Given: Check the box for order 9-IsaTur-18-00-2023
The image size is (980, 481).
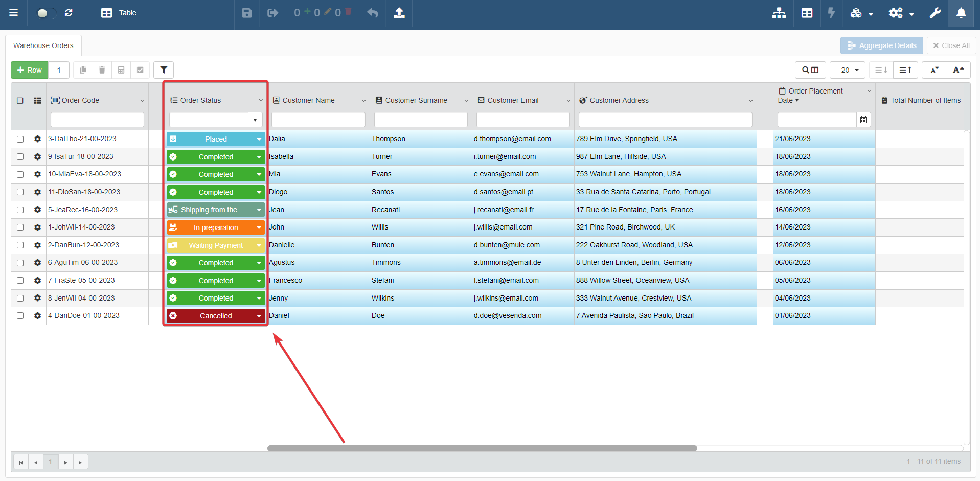Looking at the screenshot, I should [20, 157].
